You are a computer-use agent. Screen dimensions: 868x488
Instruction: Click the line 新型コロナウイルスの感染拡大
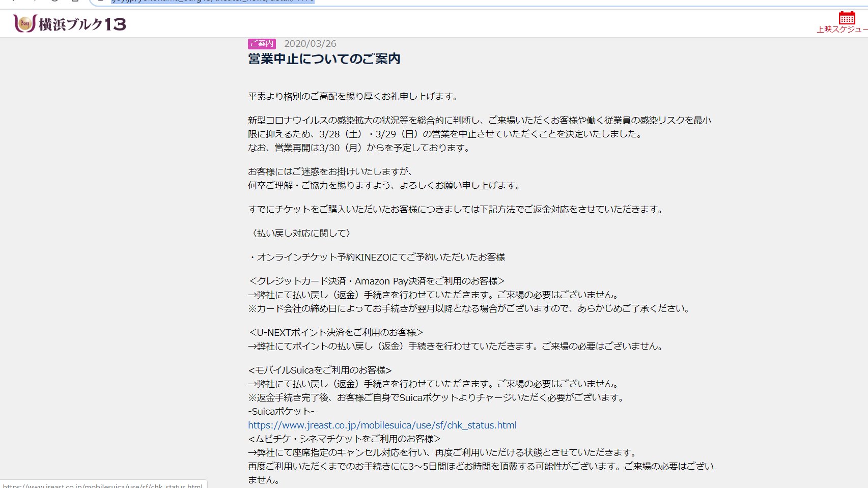(480, 120)
